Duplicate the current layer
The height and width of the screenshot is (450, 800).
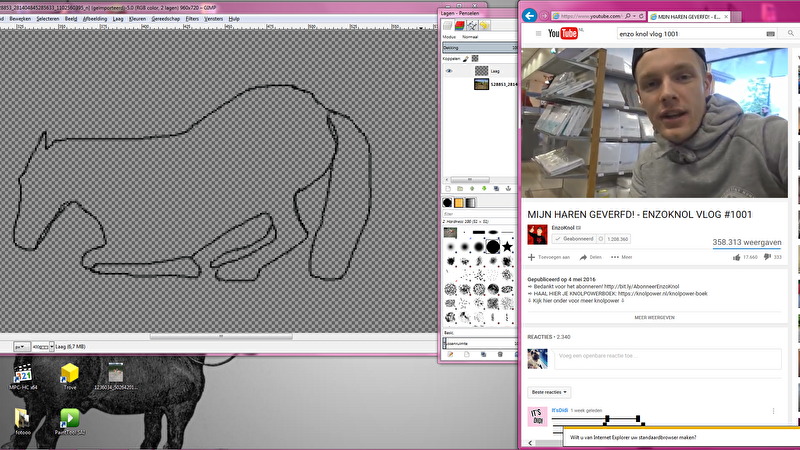pyautogui.click(x=496, y=189)
